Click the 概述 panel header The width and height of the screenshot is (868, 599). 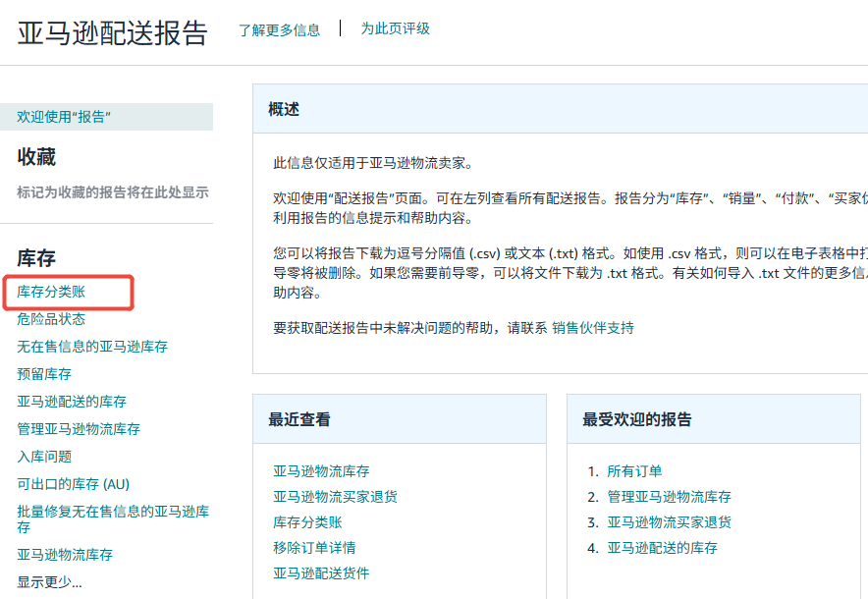pos(561,109)
